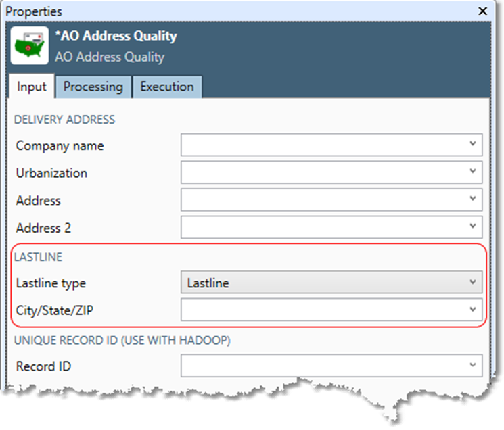Open the Lastline type combo box
Screen dimensions: 504x430
(x=331, y=283)
